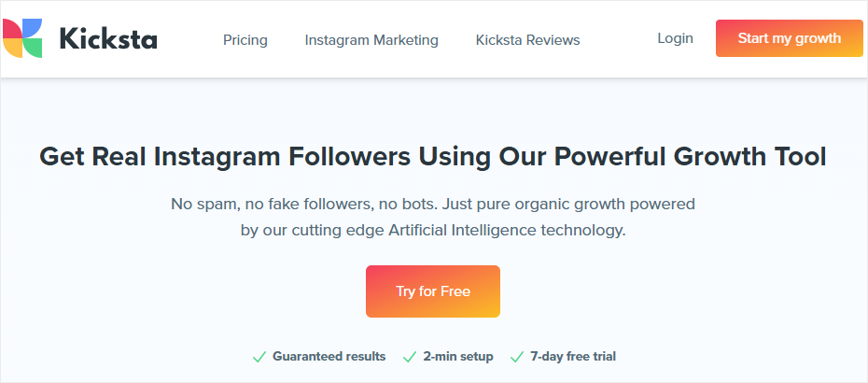The image size is (868, 383).
Task: Click the Try for Free button
Action: 433,291
